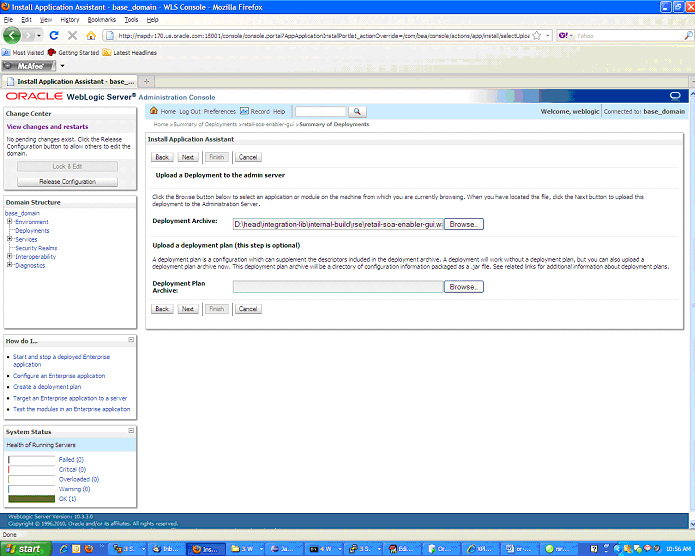Click the Record icon in console toolbar
695x556 pixels.
[x=244, y=111]
